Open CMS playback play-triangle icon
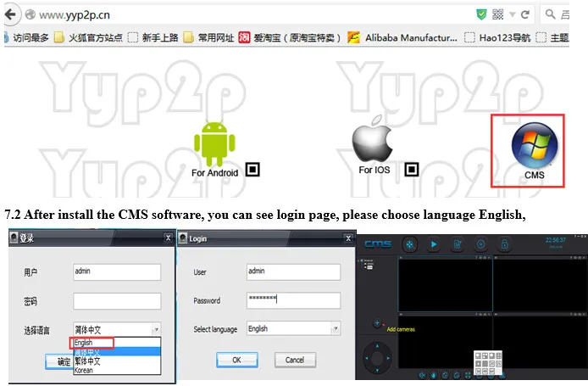This screenshot has width=588, height=386. (x=434, y=244)
